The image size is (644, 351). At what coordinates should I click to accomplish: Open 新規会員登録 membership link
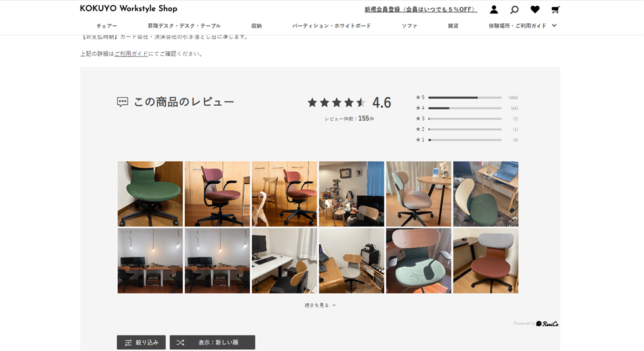pyautogui.click(x=421, y=10)
